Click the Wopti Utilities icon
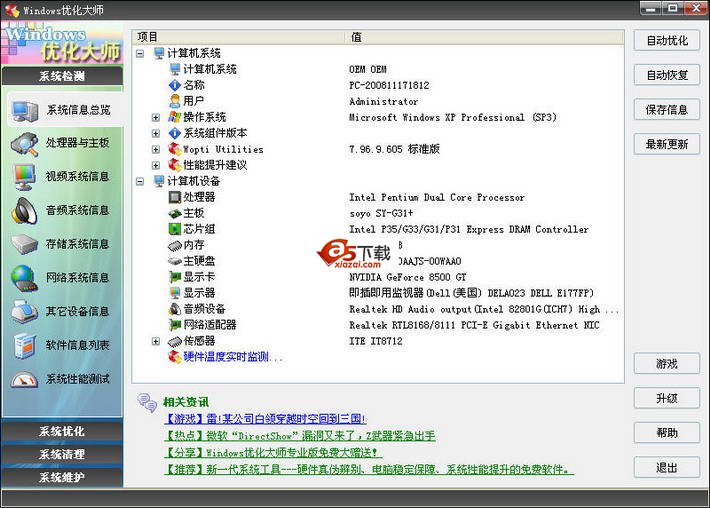Screen dimensions: 710x508 point(174,149)
